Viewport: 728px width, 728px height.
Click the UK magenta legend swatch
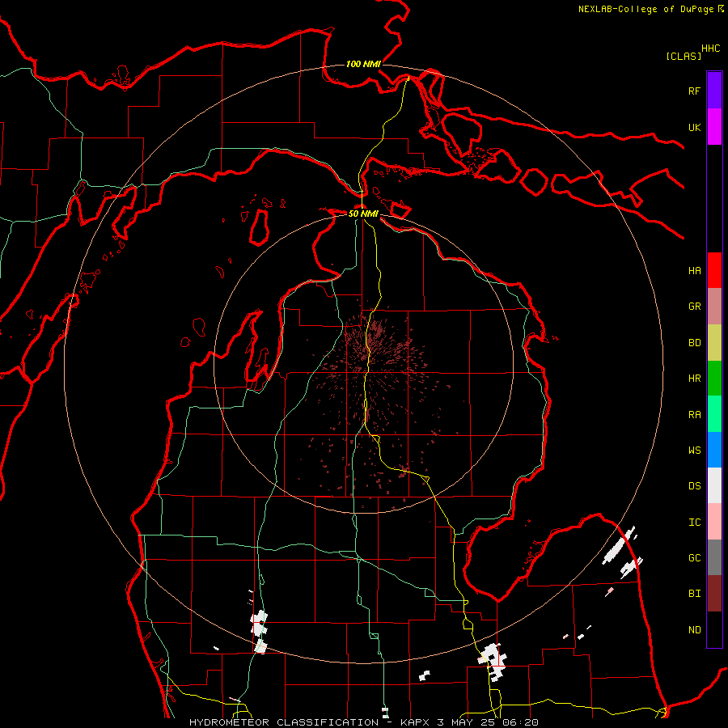click(714, 127)
